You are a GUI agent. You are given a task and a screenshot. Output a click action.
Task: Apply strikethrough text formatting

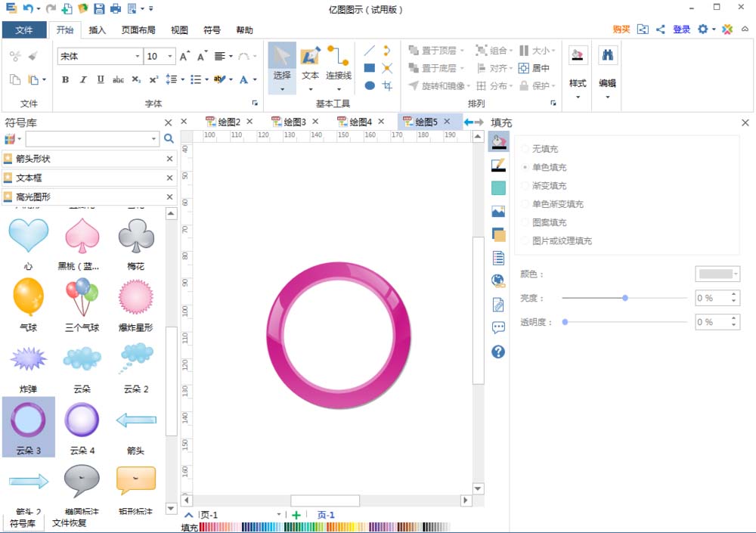tap(118, 79)
